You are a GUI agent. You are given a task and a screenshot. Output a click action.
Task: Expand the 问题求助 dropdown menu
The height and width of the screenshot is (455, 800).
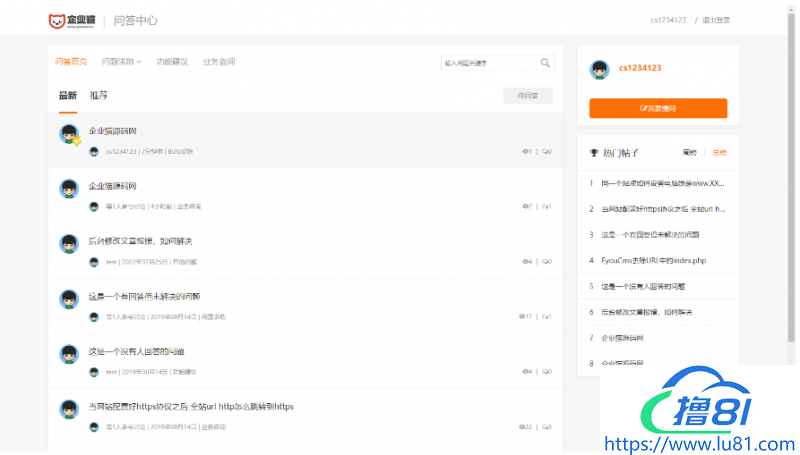click(121, 62)
